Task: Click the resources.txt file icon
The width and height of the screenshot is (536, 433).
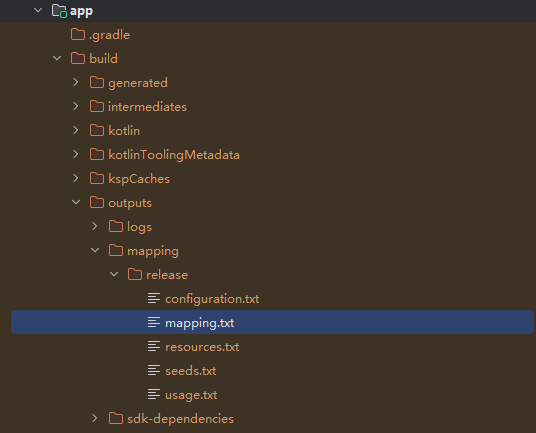Action: 154,347
